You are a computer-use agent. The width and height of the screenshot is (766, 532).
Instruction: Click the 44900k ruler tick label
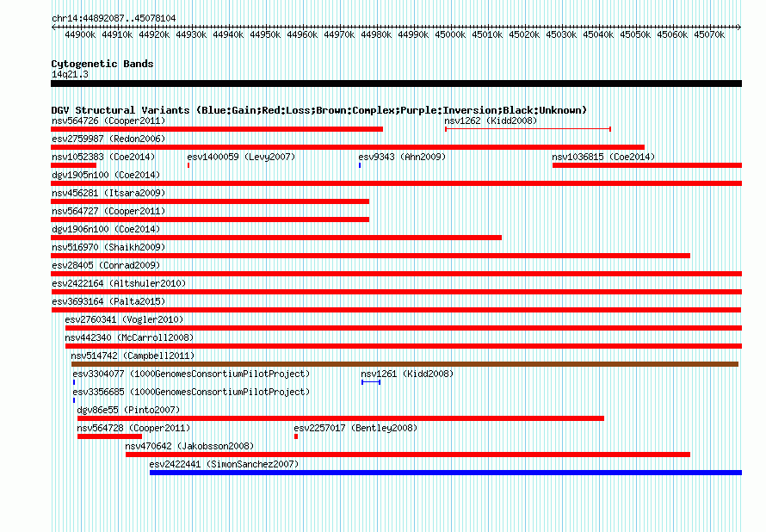[x=80, y=34]
